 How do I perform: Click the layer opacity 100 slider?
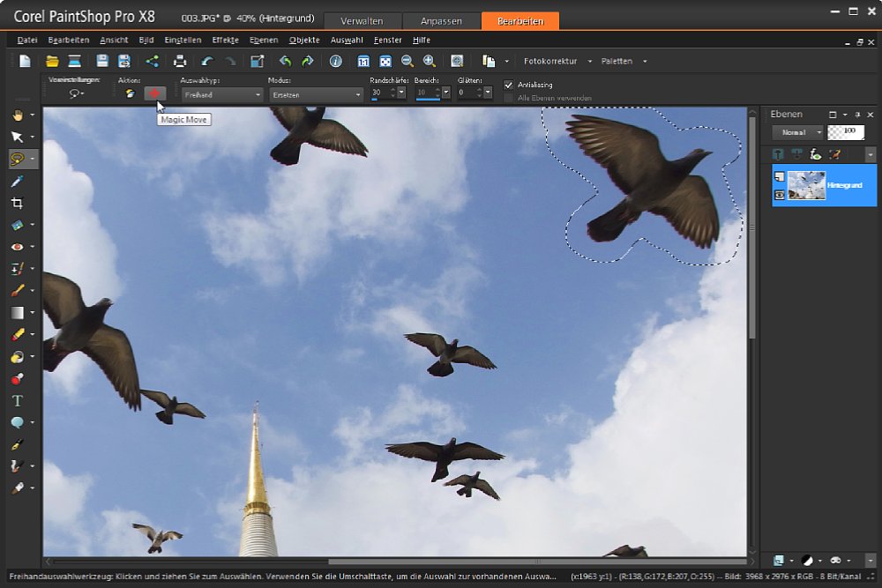845,132
